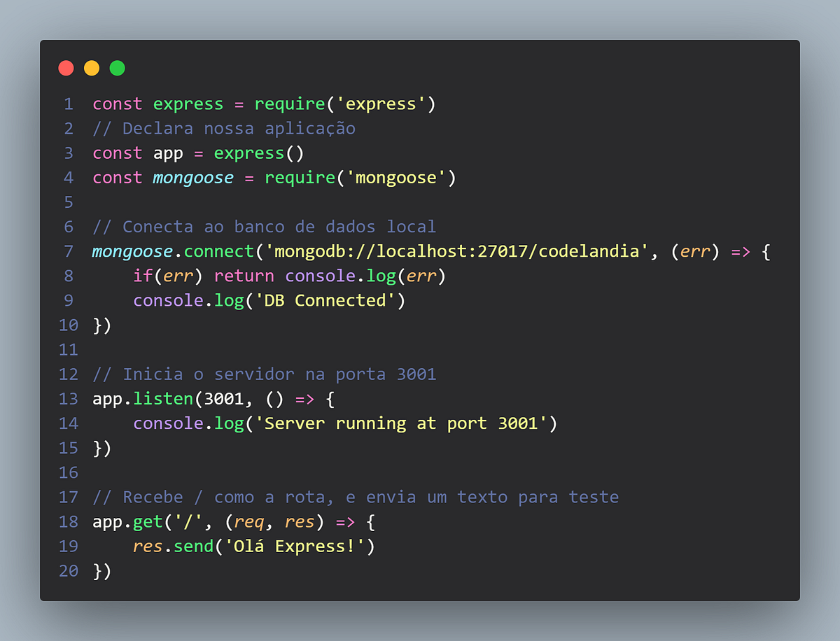Click the 'DB Connected' string
Image resolution: width=840 pixels, height=641 pixels.
[x=340, y=300]
